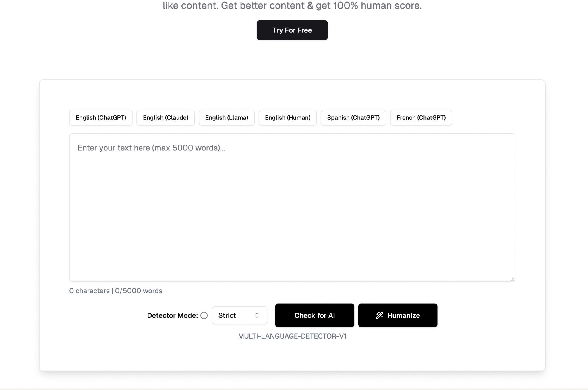Click the 0 characters counter
This screenshot has height=390, width=588.
click(89, 291)
